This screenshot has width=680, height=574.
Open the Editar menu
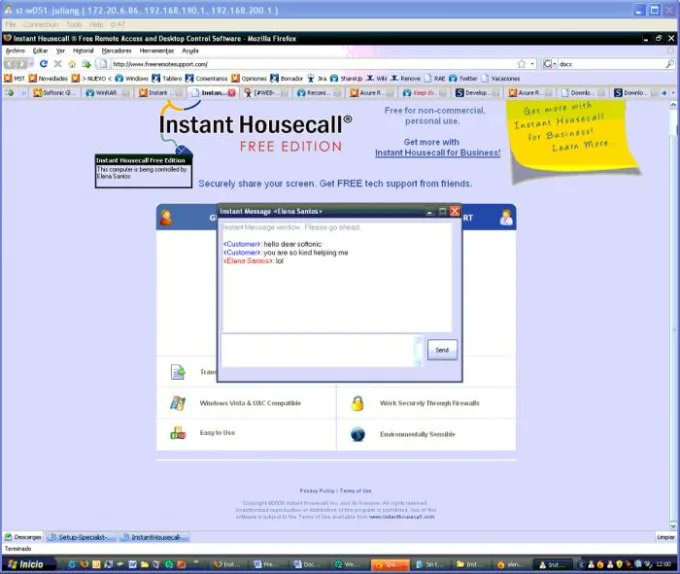(x=40, y=51)
